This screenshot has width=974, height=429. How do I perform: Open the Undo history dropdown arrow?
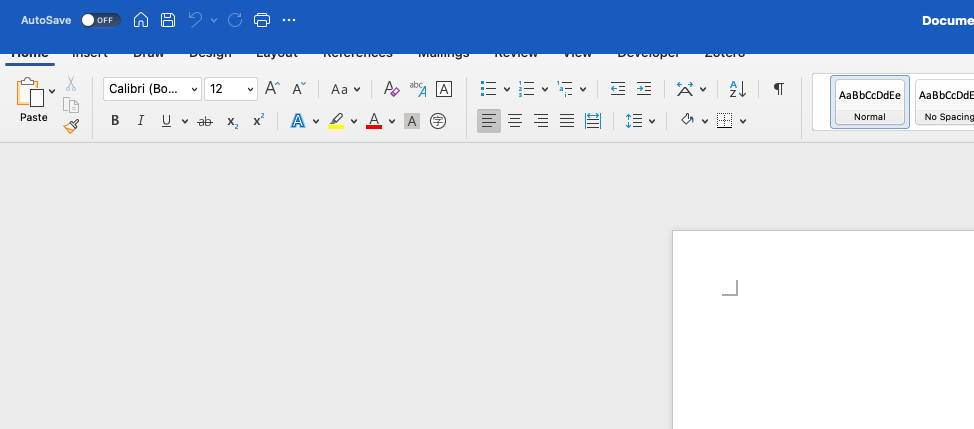click(x=214, y=20)
